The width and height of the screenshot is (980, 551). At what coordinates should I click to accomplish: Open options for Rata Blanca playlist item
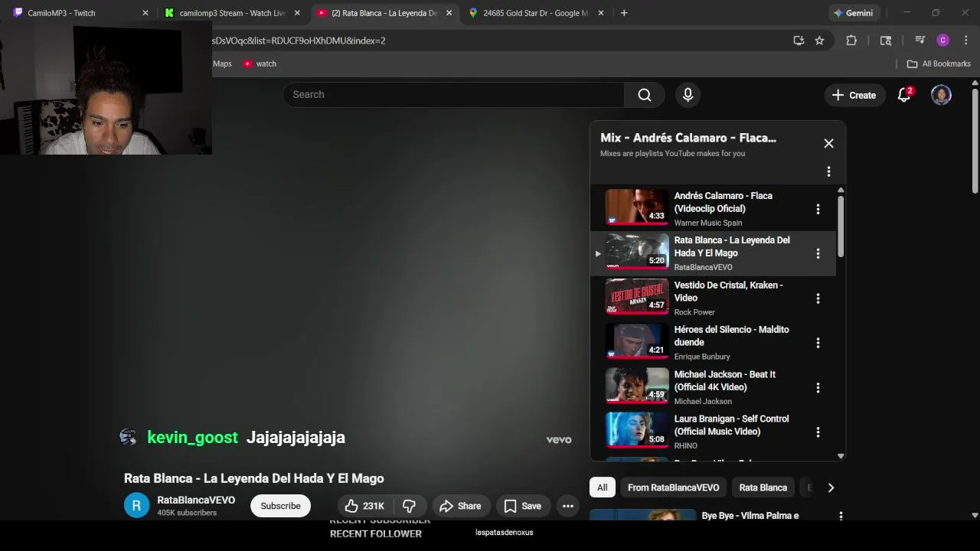coord(818,253)
